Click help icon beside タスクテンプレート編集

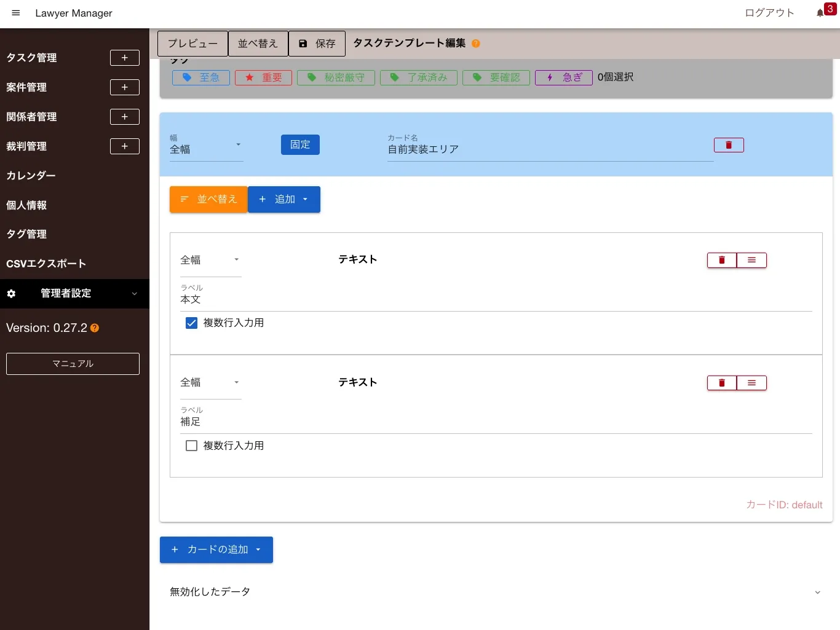pos(475,44)
